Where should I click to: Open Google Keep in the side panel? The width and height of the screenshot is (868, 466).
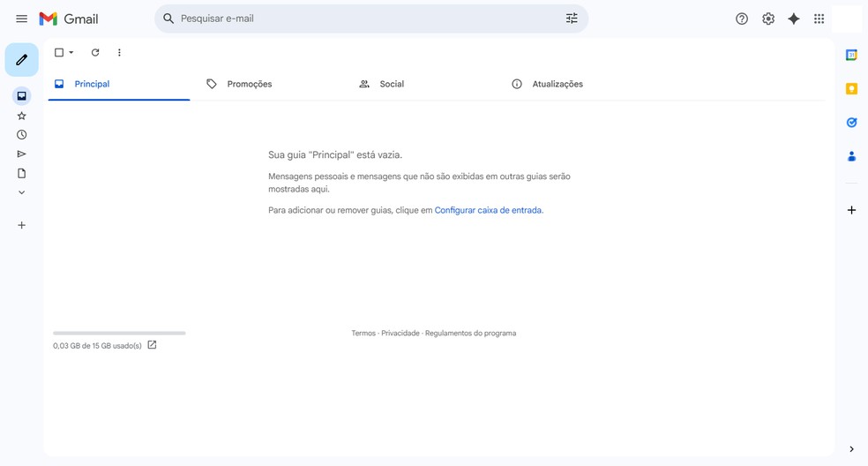click(851, 88)
